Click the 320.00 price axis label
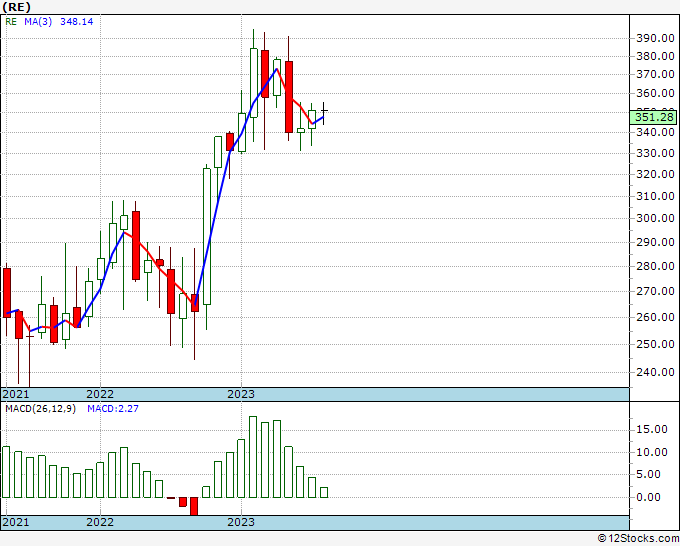Viewport: 680px width, 546px height. (655, 174)
